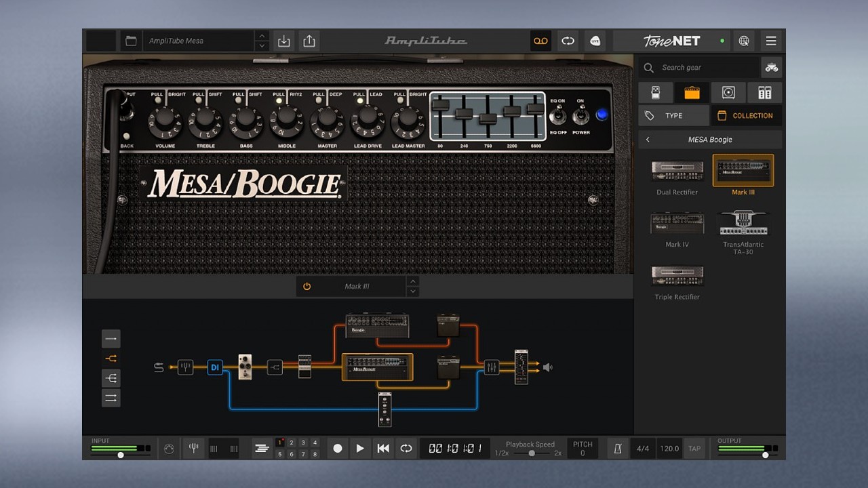This screenshot has height=488, width=868.
Task: Step to previous preset with up arrow
Action: tap(262, 35)
